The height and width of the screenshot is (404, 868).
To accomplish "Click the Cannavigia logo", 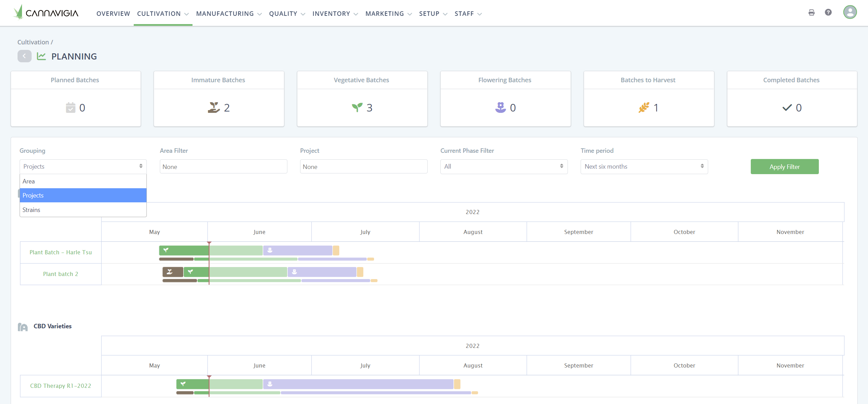I will (46, 13).
